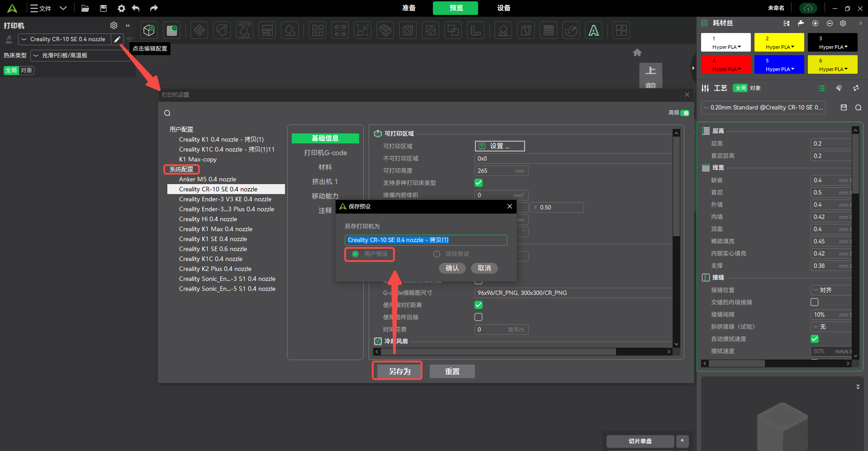Click the 另存为 button

click(399, 371)
